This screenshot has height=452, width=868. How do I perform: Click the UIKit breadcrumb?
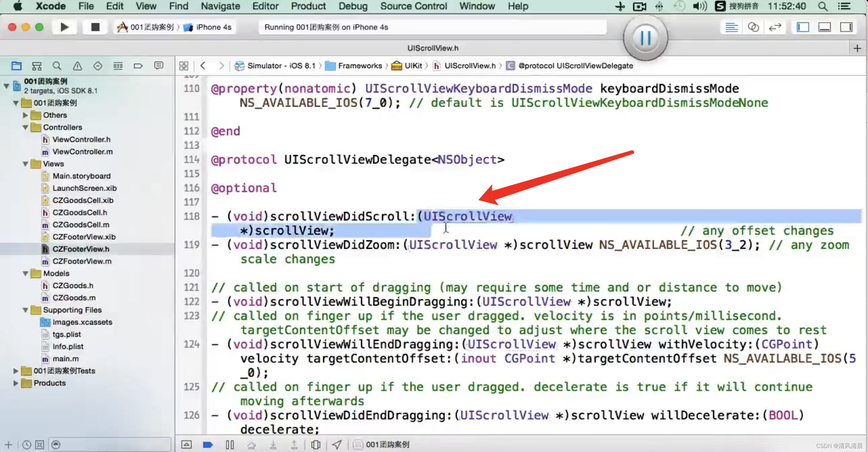click(x=407, y=65)
